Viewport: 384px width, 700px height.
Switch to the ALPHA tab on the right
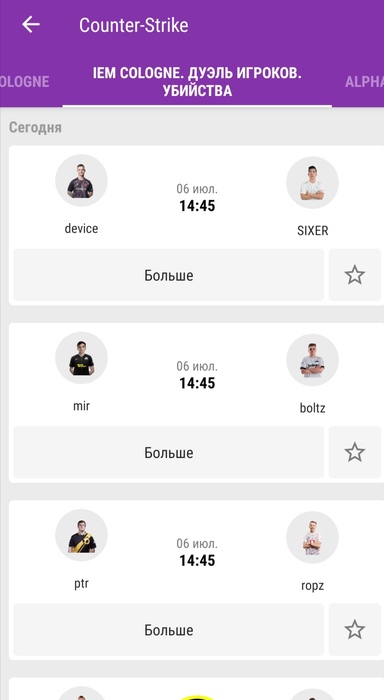pos(364,82)
